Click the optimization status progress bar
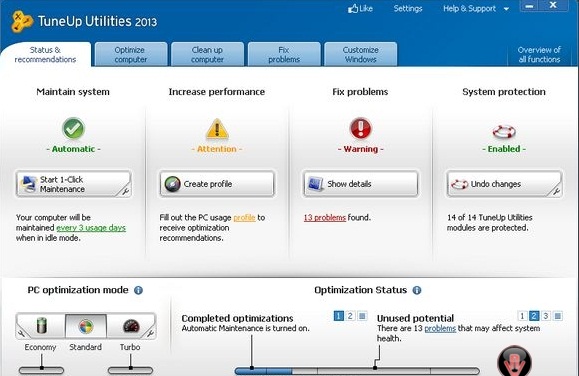This screenshot has width=579, height=376. pos(357,370)
